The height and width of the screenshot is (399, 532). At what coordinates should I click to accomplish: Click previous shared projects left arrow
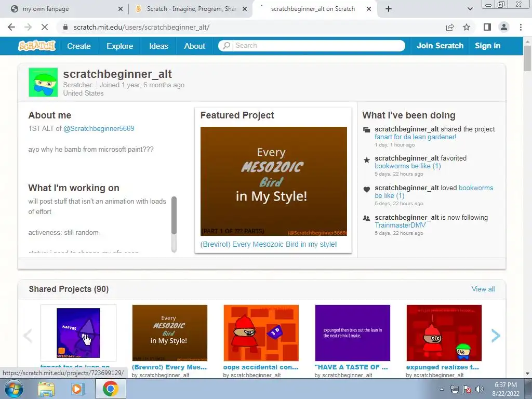pos(28,336)
